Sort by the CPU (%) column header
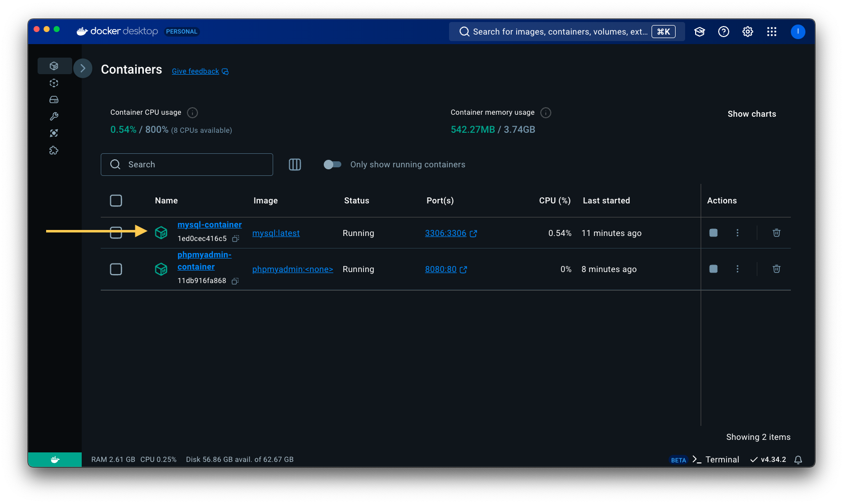Screen dimensions: 843x504 click(555, 200)
